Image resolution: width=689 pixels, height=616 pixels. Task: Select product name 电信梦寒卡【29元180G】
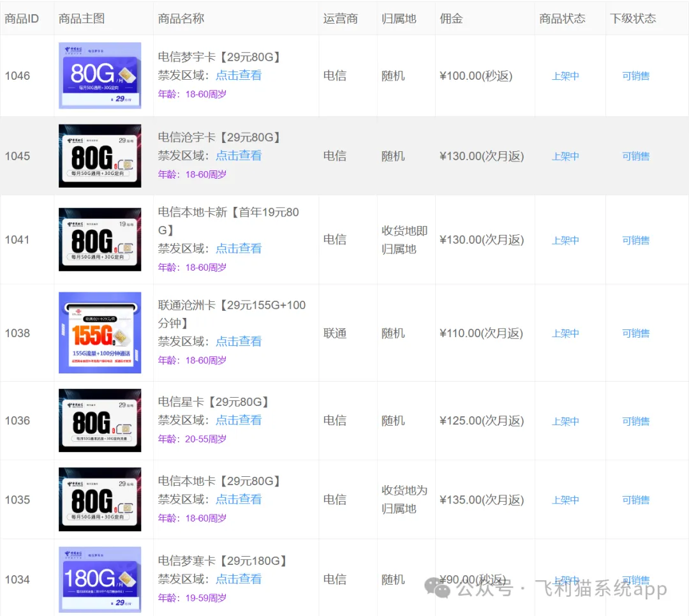[x=222, y=560]
